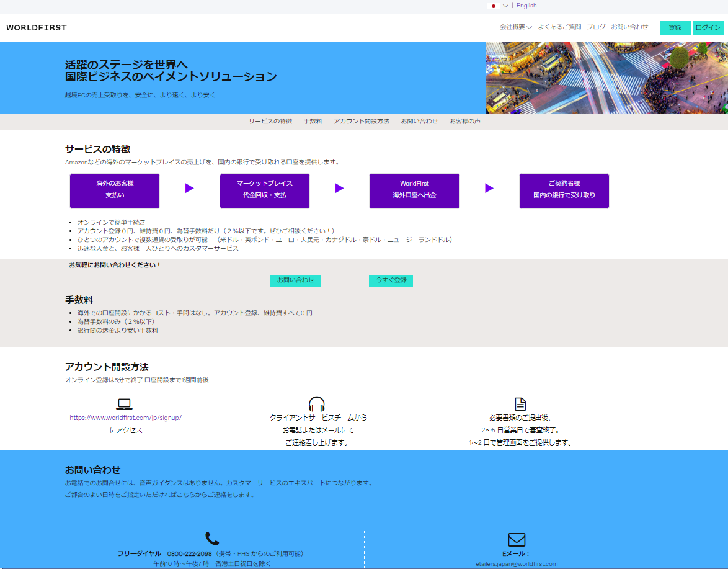Image resolution: width=728 pixels, height=569 pixels.
Task: Click arrow icon after 海外のお客様 box
Action: click(189, 188)
